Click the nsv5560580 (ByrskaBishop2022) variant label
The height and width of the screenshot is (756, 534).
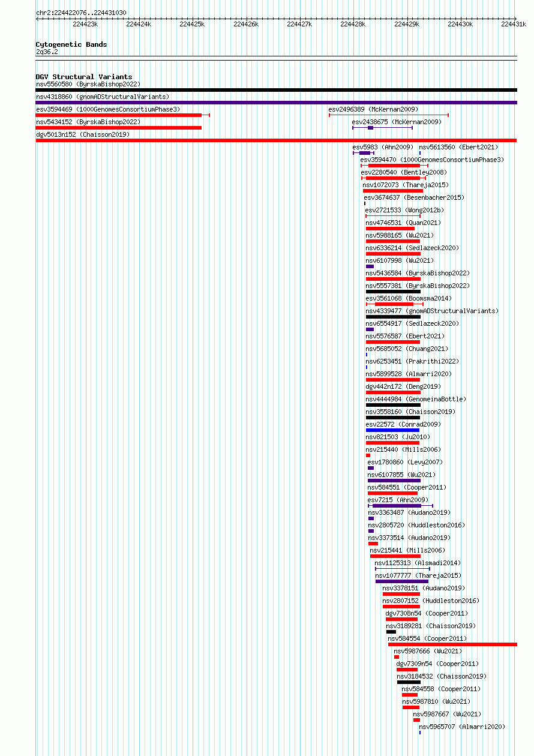click(88, 85)
